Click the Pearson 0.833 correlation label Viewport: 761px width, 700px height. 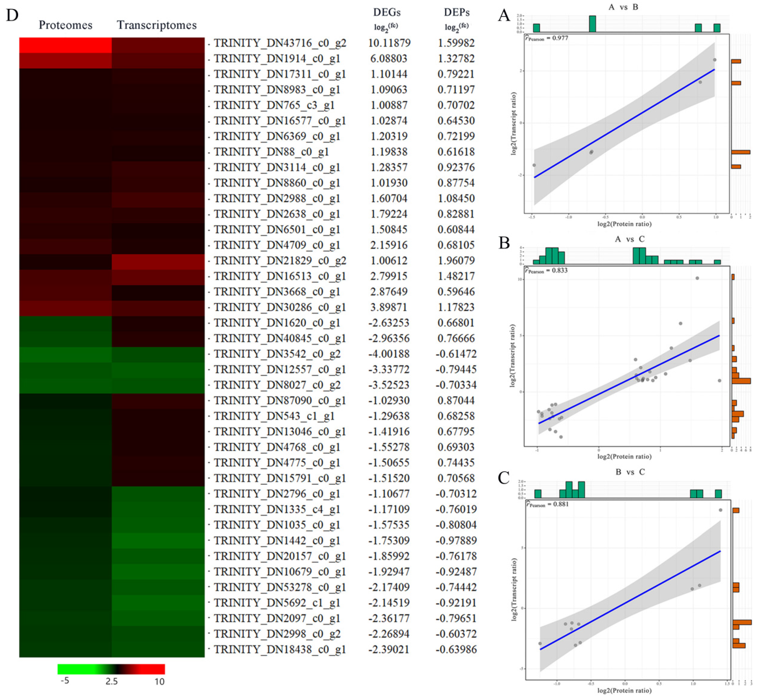[x=547, y=270]
